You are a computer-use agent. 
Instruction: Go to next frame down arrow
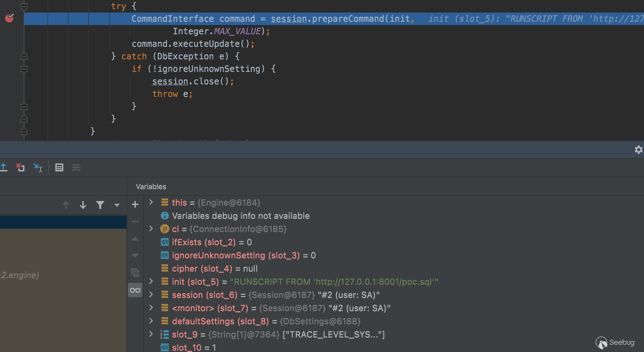pos(83,205)
